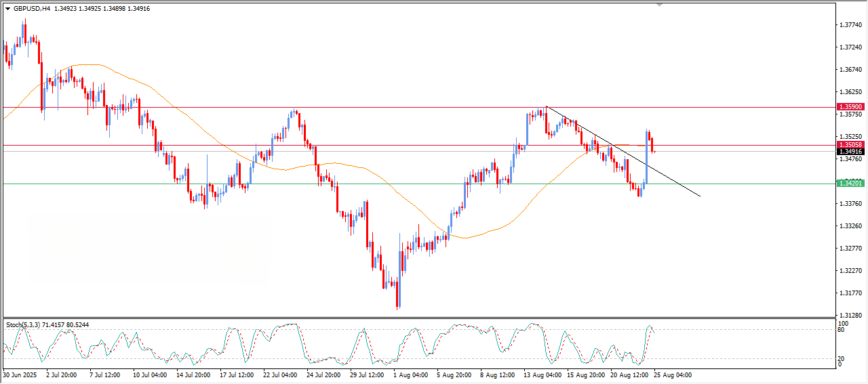The image size is (868, 384).
Task: Click the chart shift triangle marker on top edge
Action: coord(659,5)
